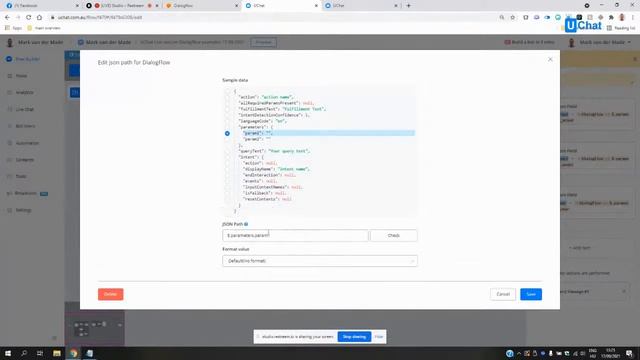
Task: Open Task View on the taskbar
Action: (40, 353)
